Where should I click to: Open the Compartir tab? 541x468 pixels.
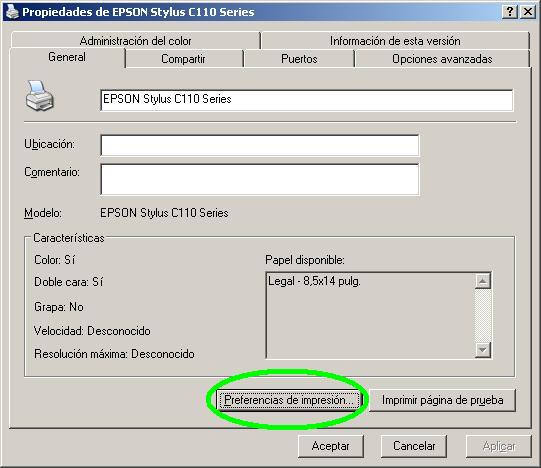183,59
